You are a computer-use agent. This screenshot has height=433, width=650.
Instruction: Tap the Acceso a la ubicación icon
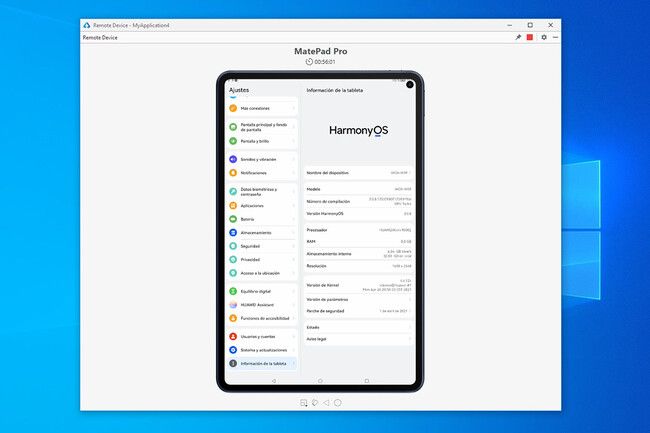[233, 273]
